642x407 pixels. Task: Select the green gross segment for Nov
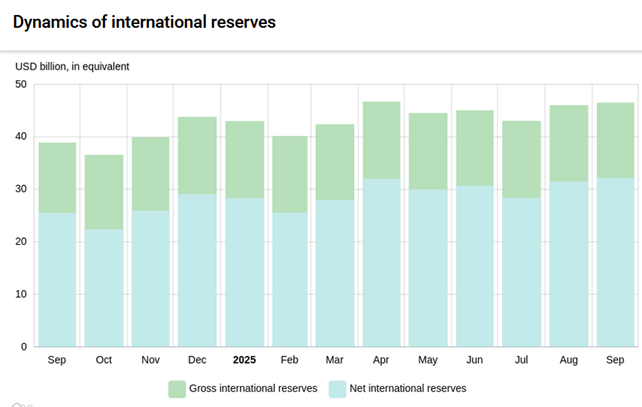150,173
